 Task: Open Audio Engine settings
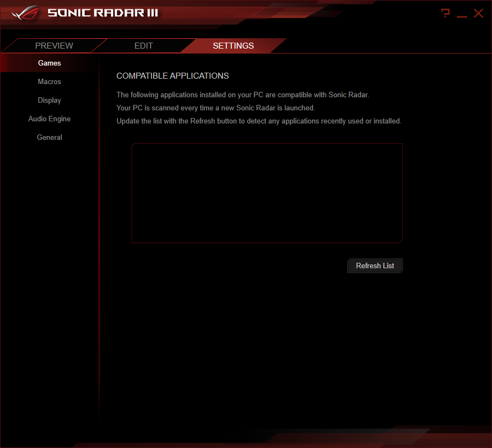49,119
